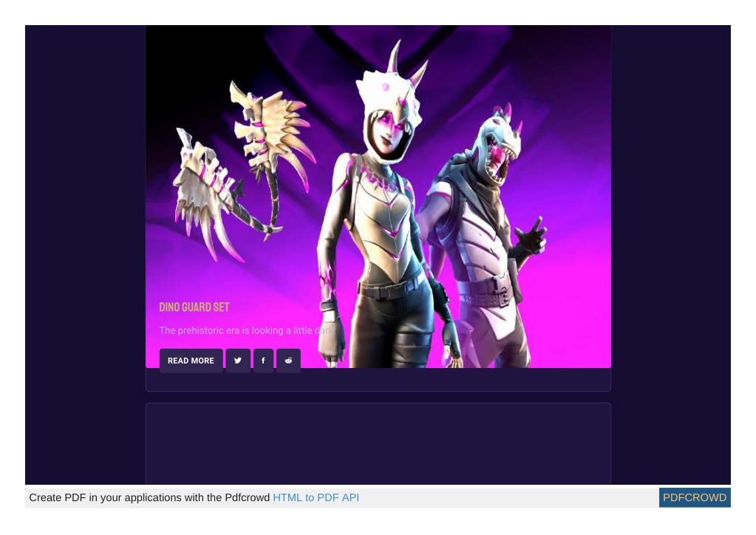The image size is (756, 535).
Task: Open the Dino Guard Set heading
Action: point(194,307)
